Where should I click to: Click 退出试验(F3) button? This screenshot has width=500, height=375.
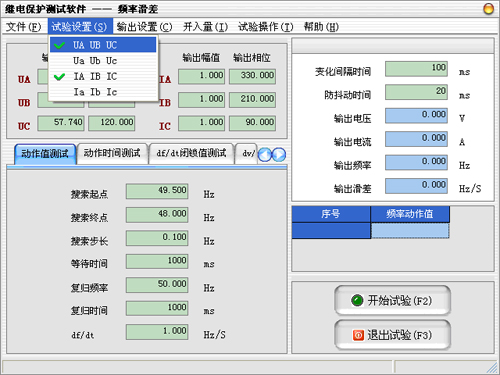point(393,335)
